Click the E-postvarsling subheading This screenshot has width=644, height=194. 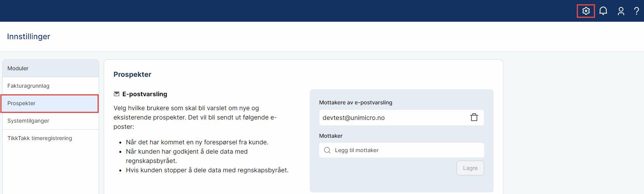(x=145, y=94)
